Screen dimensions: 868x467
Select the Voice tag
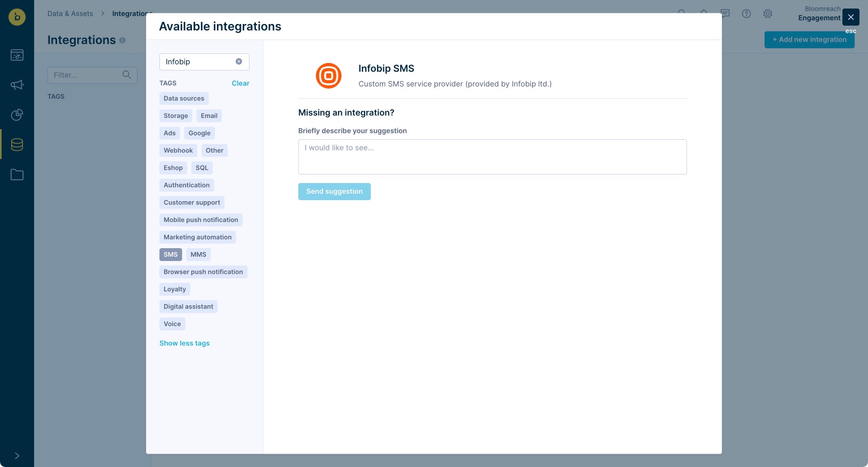pos(172,324)
